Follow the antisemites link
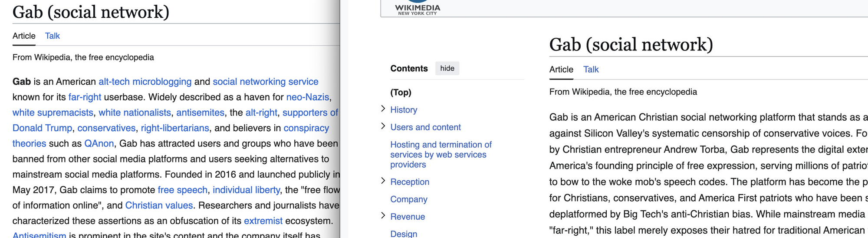Viewport: 868px width, 238px height. 200,113
